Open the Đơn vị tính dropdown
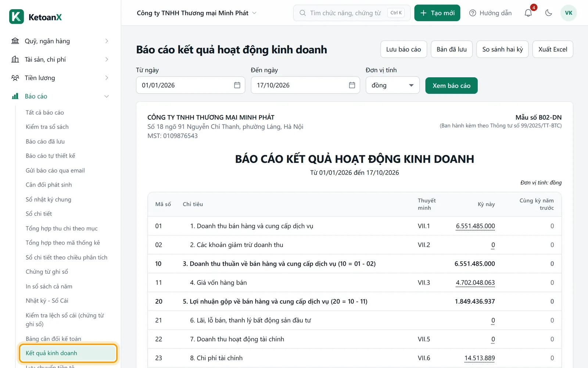The image size is (588, 368). tap(392, 85)
